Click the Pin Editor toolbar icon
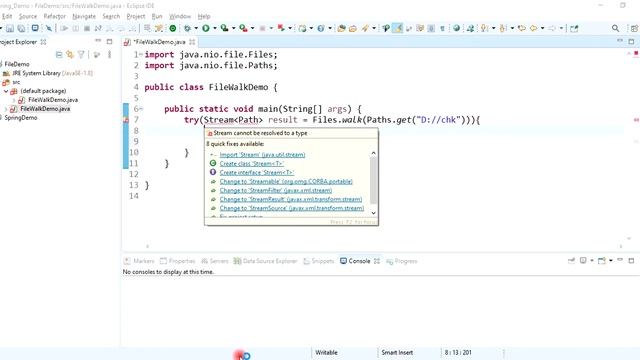This screenshot has width=640, height=360. coord(574,28)
